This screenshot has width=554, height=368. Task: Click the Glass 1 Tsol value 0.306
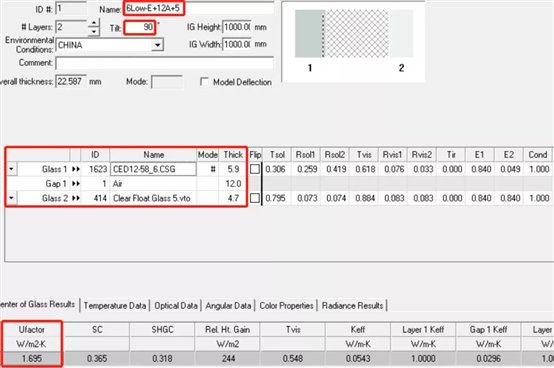pyautogui.click(x=275, y=169)
